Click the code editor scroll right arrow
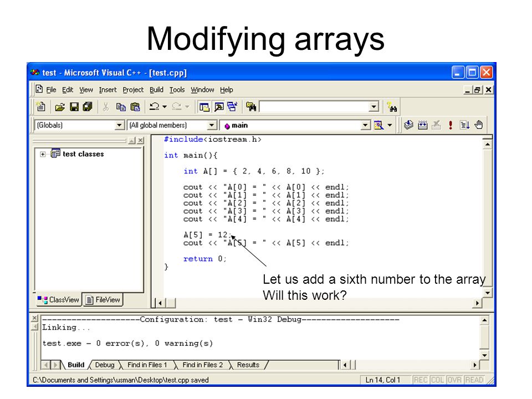This screenshot has height=399, width=532. pyautogui.click(x=477, y=303)
